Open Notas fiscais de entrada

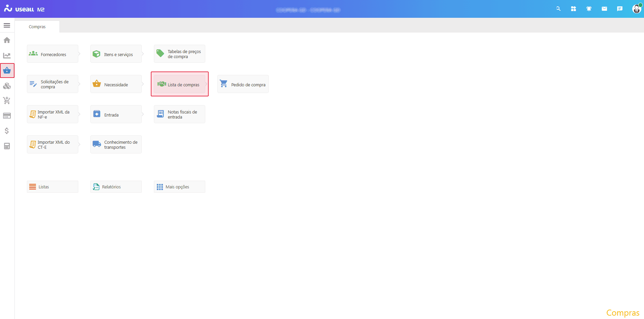pos(179,115)
